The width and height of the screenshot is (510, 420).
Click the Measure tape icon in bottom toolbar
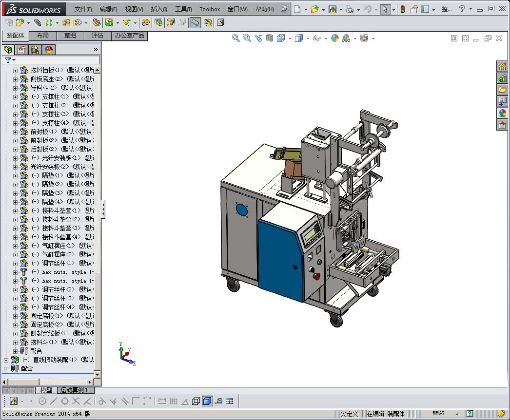[x=218, y=401]
